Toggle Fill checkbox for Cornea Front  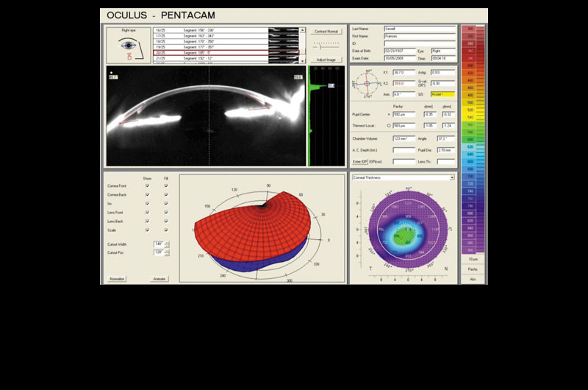coord(166,186)
